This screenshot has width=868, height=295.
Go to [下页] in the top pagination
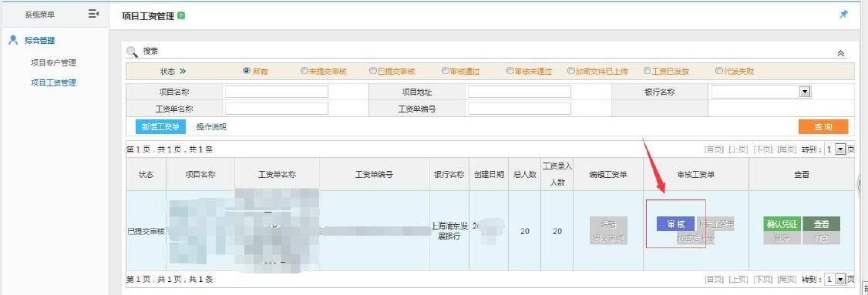[x=763, y=149]
